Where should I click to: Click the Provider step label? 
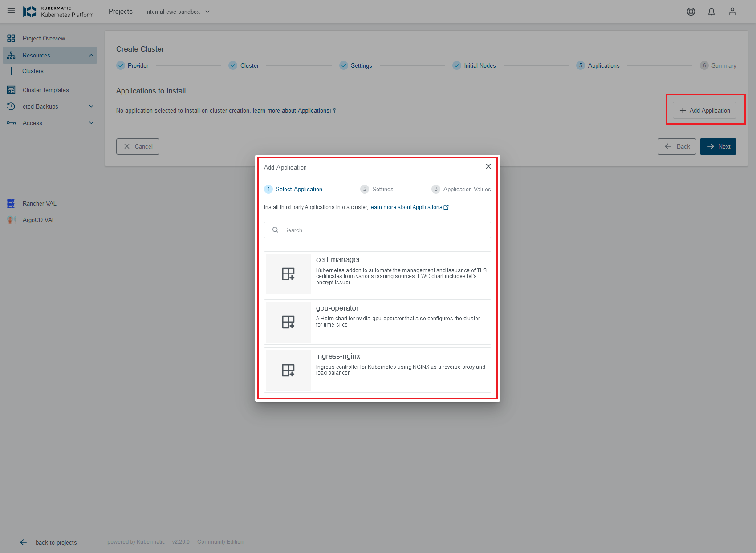[x=138, y=66]
